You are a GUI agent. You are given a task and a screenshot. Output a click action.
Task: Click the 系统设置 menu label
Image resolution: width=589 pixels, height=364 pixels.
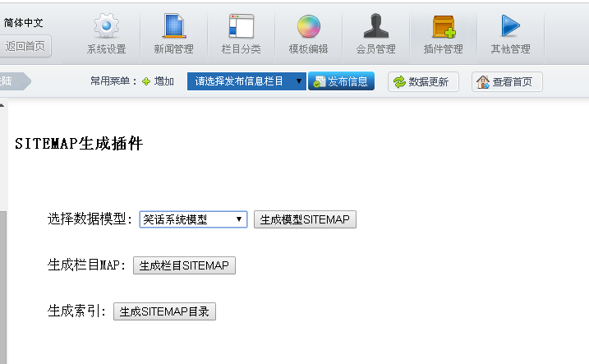click(106, 48)
